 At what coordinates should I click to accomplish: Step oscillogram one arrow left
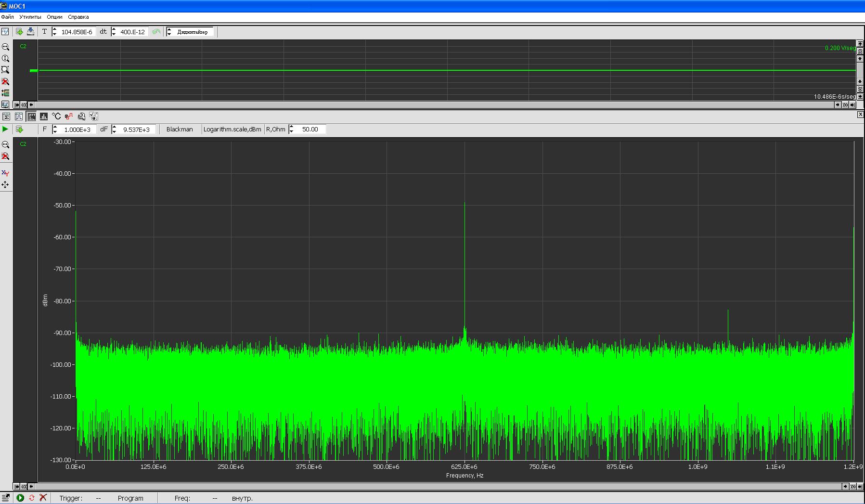31,105
